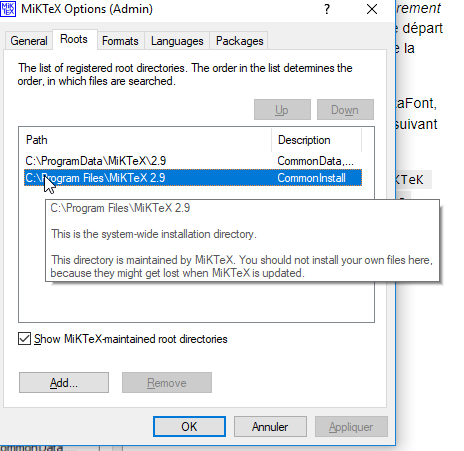Viewport: 464px width, 451px height.
Task: Click the Add... button
Action: 64,383
